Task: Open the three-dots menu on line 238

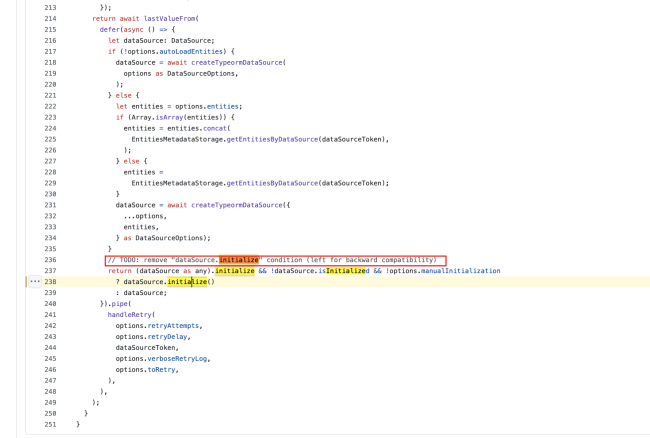Action: [x=35, y=281]
